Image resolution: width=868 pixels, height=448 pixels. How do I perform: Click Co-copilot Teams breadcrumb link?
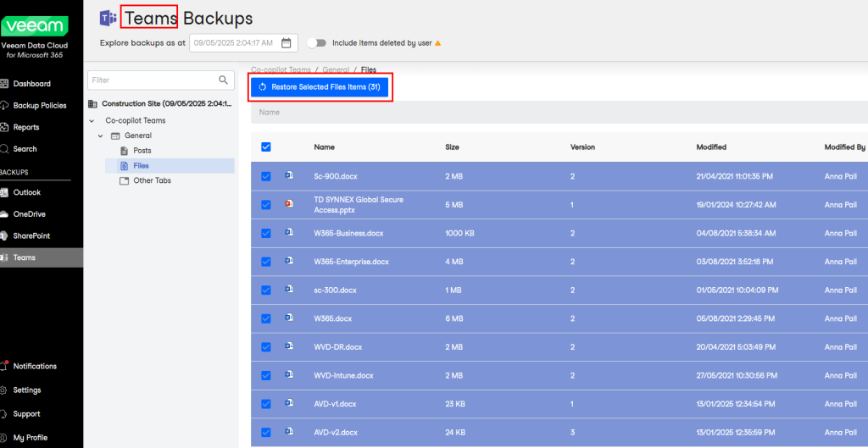pyautogui.click(x=281, y=69)
